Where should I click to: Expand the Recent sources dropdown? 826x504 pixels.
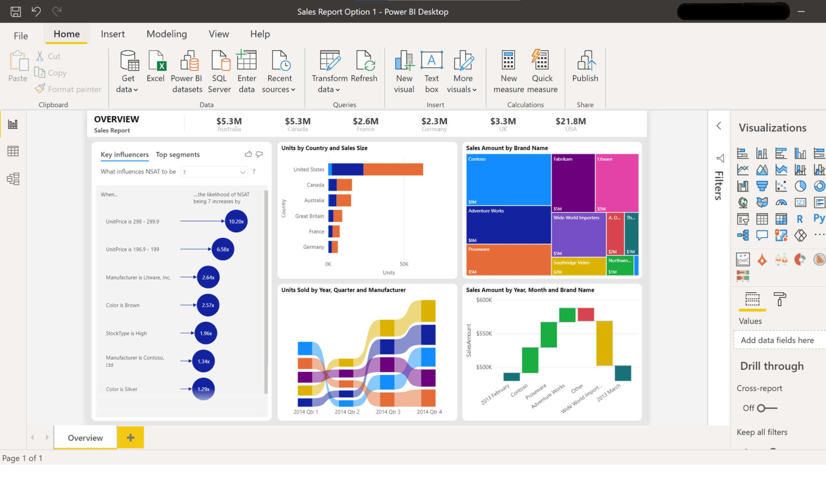pos(279,90)
